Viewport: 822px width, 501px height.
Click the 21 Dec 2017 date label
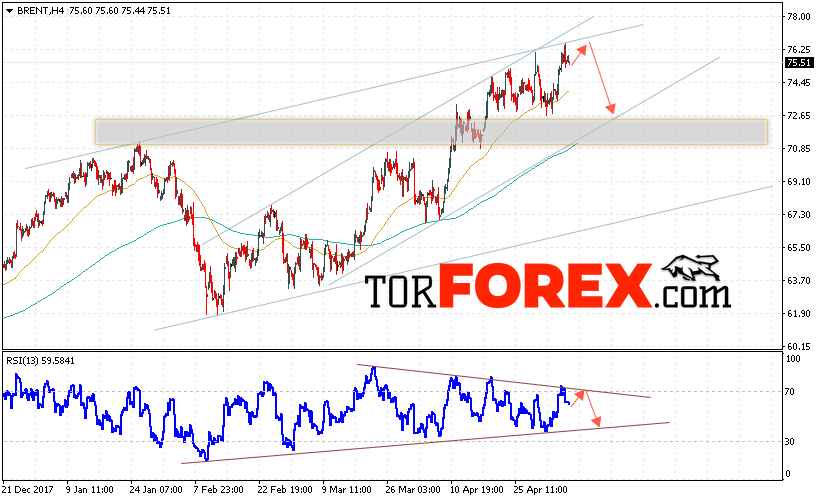coord(28,490)
